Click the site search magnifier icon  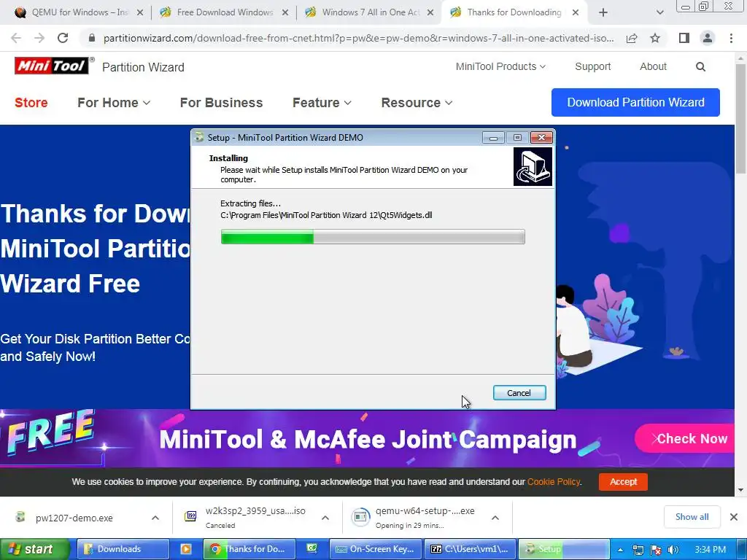tap(700, 66)
